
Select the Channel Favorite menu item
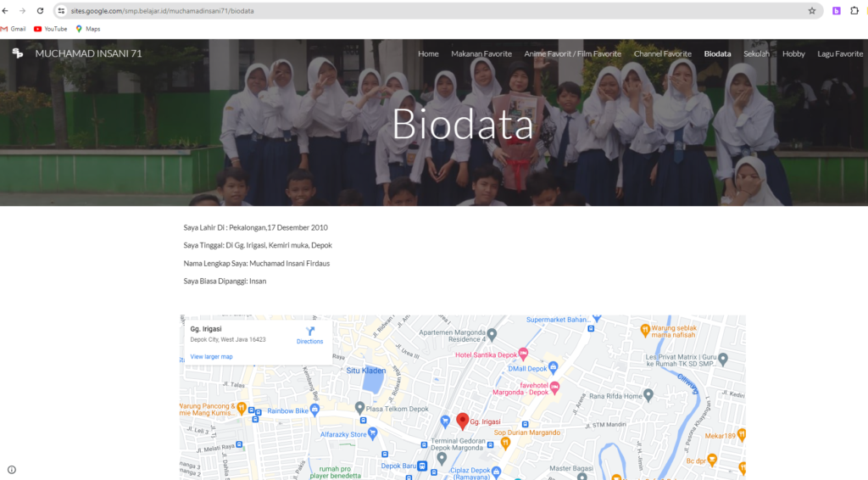[662, 53]
